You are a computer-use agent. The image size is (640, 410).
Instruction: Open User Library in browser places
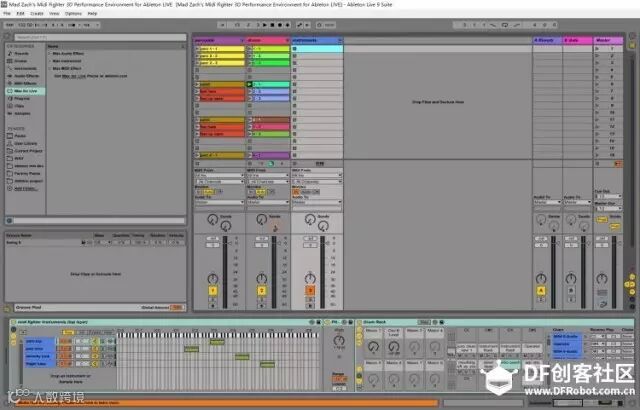(x=26, y=143)
